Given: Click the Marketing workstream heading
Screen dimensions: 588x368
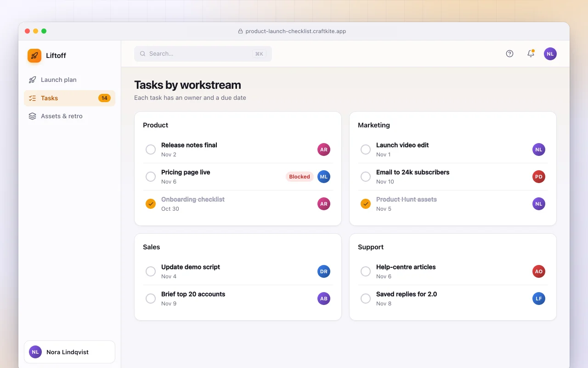Looking at the screenshot, I should [374, 125].
